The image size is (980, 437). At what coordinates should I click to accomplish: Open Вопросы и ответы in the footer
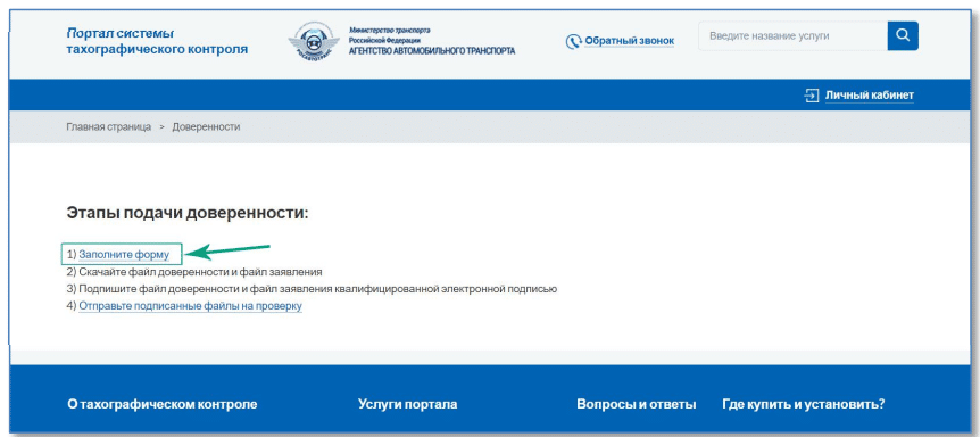tap(636, 405)
